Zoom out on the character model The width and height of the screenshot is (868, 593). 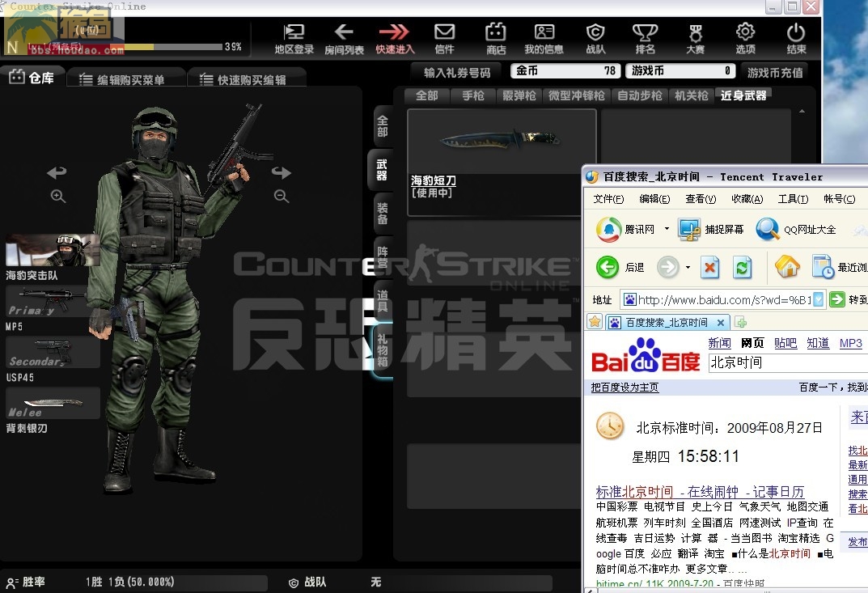[x=282, y=196]
